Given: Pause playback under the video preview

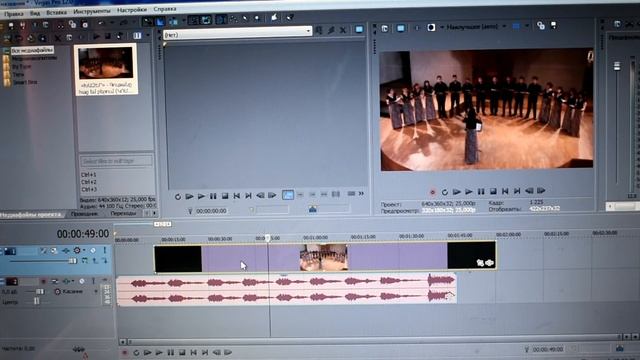Looking at the screenshot, I should [x=481, y=191].
